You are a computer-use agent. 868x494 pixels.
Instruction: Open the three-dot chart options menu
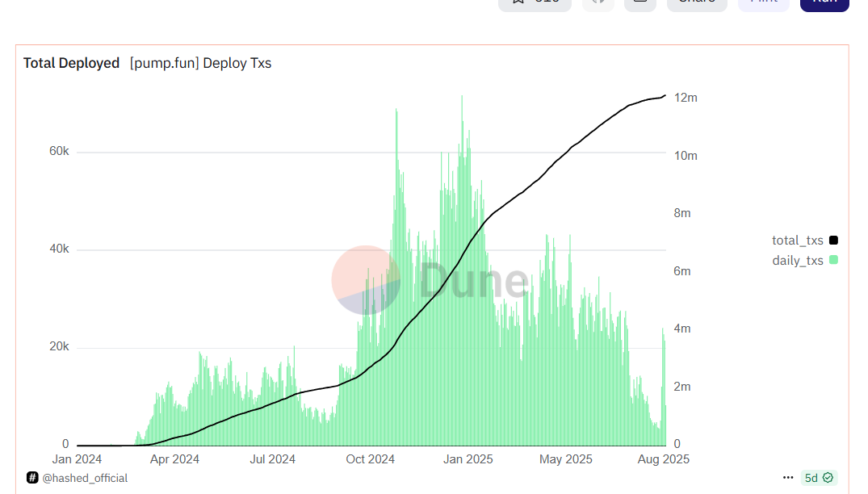pyautogui.click(x=788, y=478)
